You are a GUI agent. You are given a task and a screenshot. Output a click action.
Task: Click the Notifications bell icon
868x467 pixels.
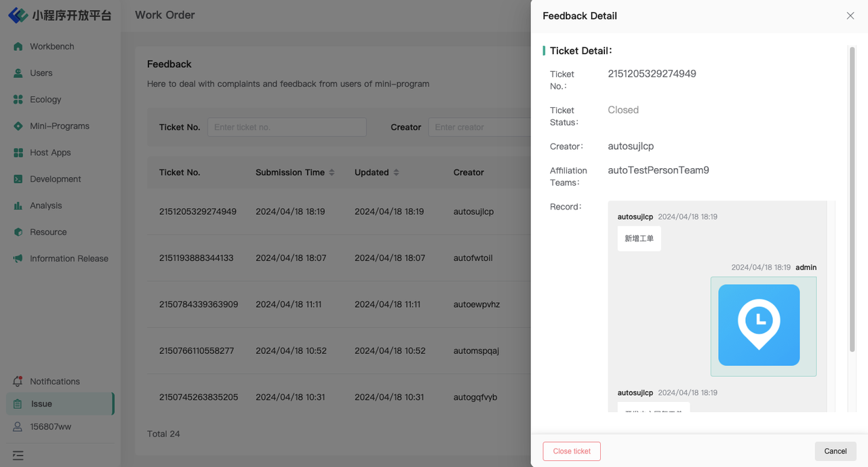tap(18, 381)
